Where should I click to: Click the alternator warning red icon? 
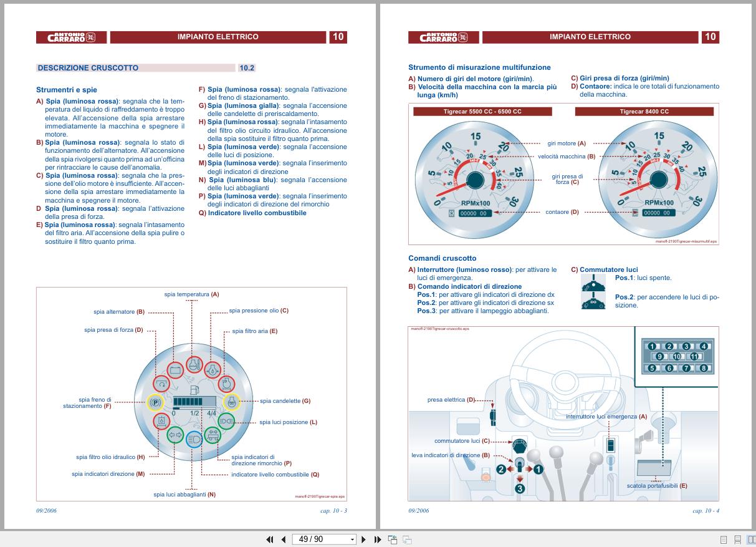tap(175, 370)
